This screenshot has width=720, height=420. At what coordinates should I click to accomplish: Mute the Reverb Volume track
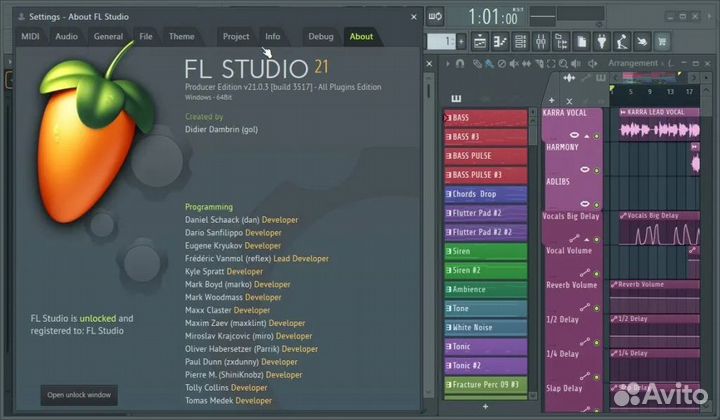pos(596,308)
